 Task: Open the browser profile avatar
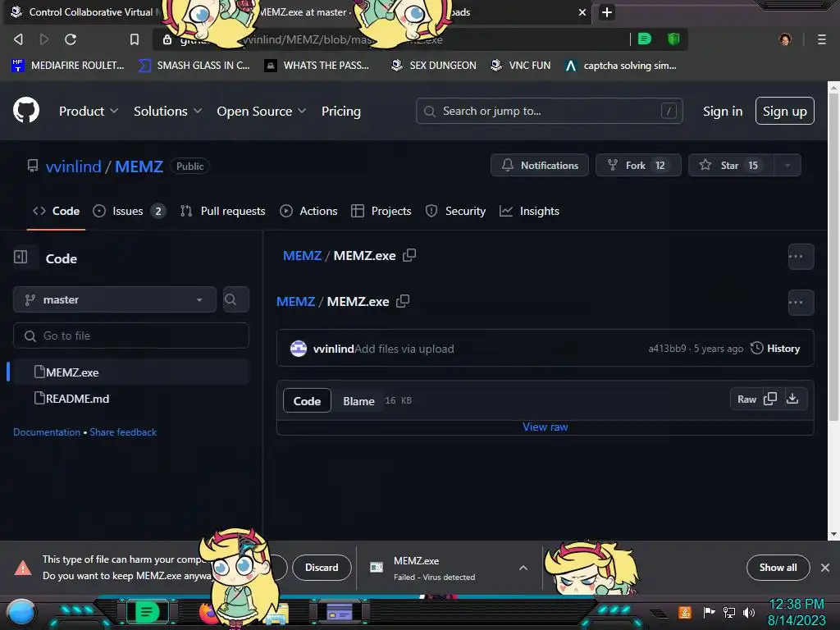[x=785, y=39]
